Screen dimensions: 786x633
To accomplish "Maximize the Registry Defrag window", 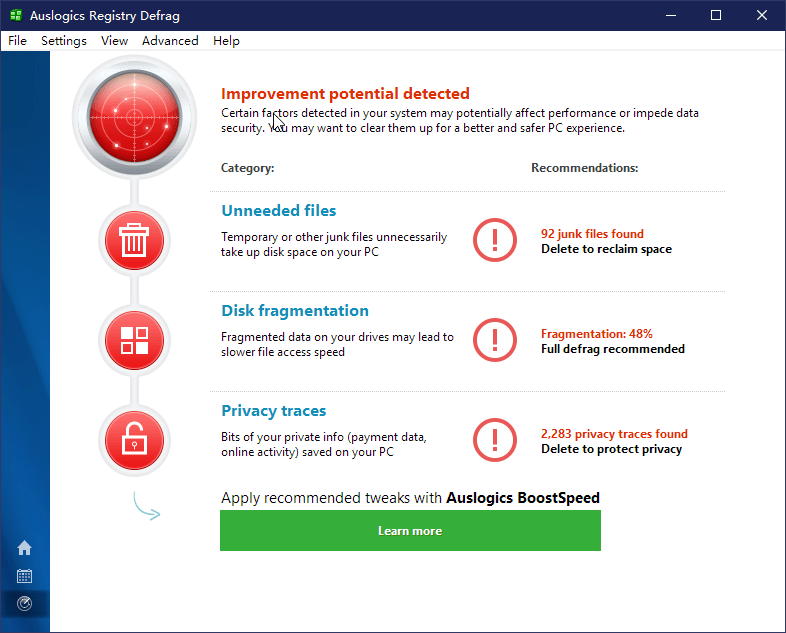I will pyautogui.click(x=716, y=16).
